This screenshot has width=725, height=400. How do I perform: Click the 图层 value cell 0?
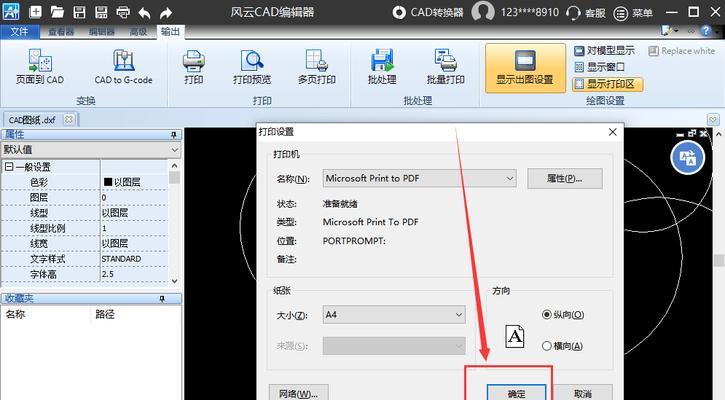[134, 197]
